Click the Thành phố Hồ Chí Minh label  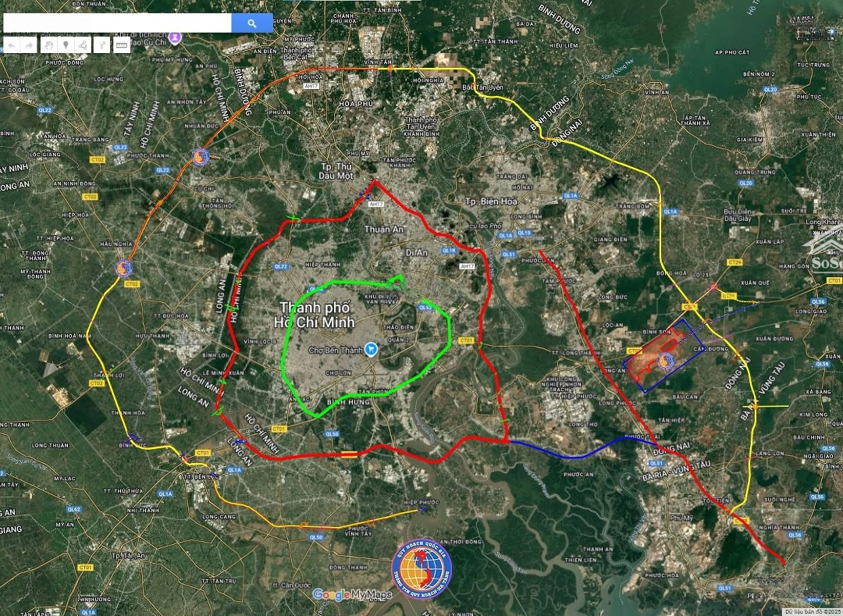point(316,315)
